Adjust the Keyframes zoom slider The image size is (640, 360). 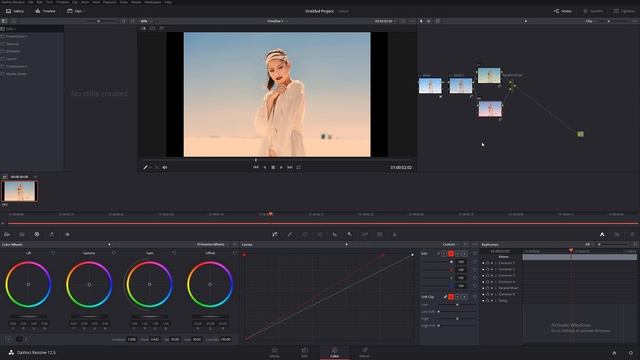pyautogui.click(x=613, y=244)
